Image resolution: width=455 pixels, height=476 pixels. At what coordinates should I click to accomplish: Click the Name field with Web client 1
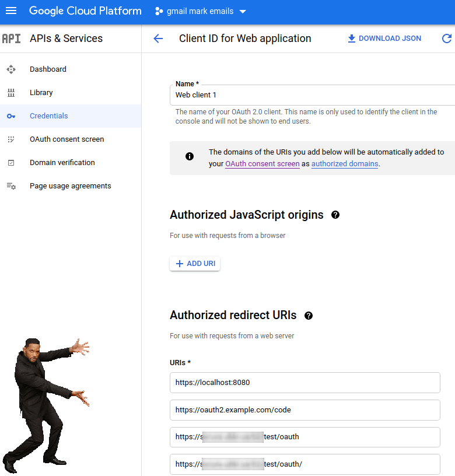(313, 95)
